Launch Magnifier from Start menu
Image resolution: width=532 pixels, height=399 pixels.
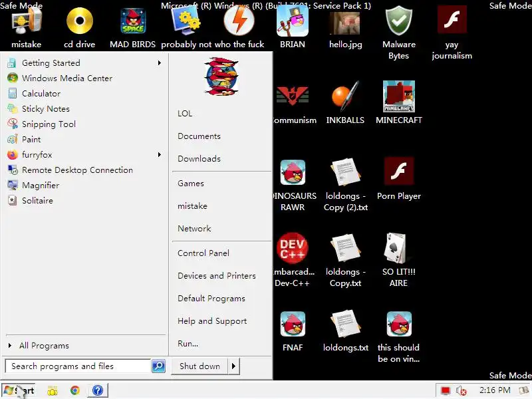(x=84, y=186)
